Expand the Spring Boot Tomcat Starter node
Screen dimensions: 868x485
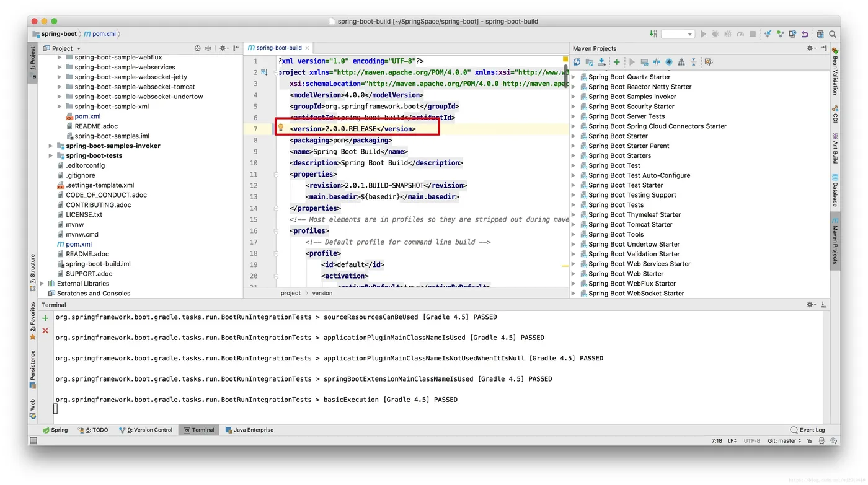tap(573, 224)
